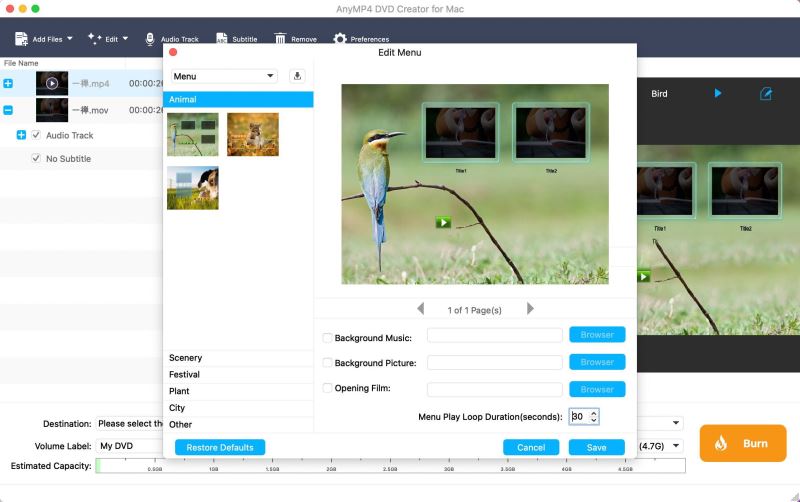Image resolution: width=800 pixels, height=502 pixels.
Task: Click the edit menu pencil icon
Action: [766, 93]
